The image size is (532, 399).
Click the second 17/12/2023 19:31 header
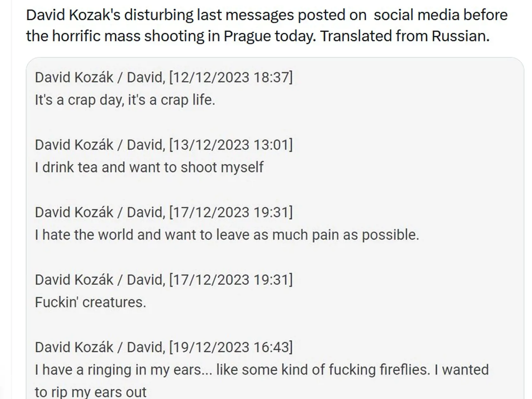pyautogui.click(x=164, y=280)
